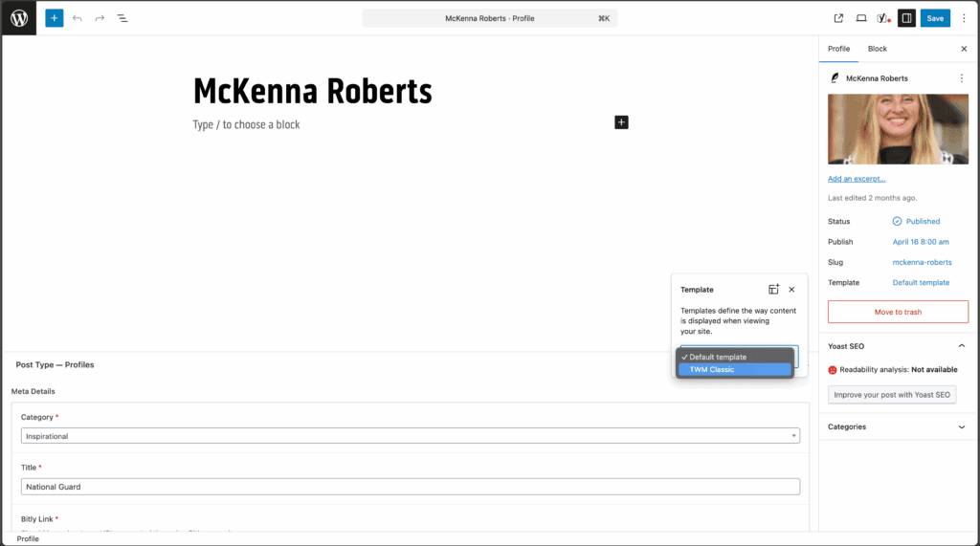Click the featured image thumbnail
This screenshot has height=546, width=980.
pos(898,129)
